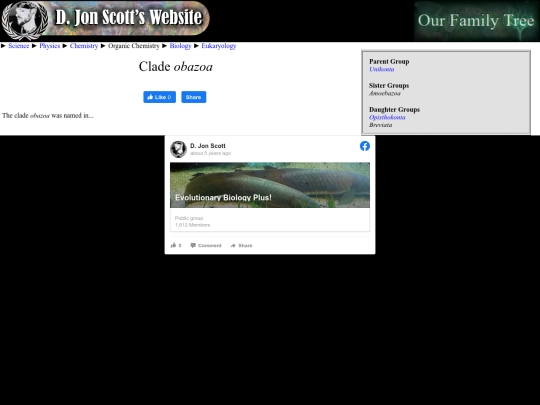Open the D. Jon Scott author name
Viewport: 540px width, 405px height.
[208, 146]
